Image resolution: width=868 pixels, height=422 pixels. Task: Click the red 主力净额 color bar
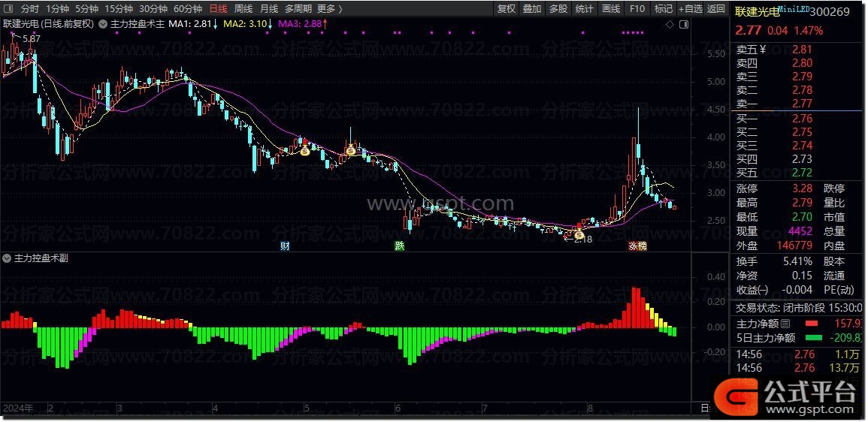811,323
